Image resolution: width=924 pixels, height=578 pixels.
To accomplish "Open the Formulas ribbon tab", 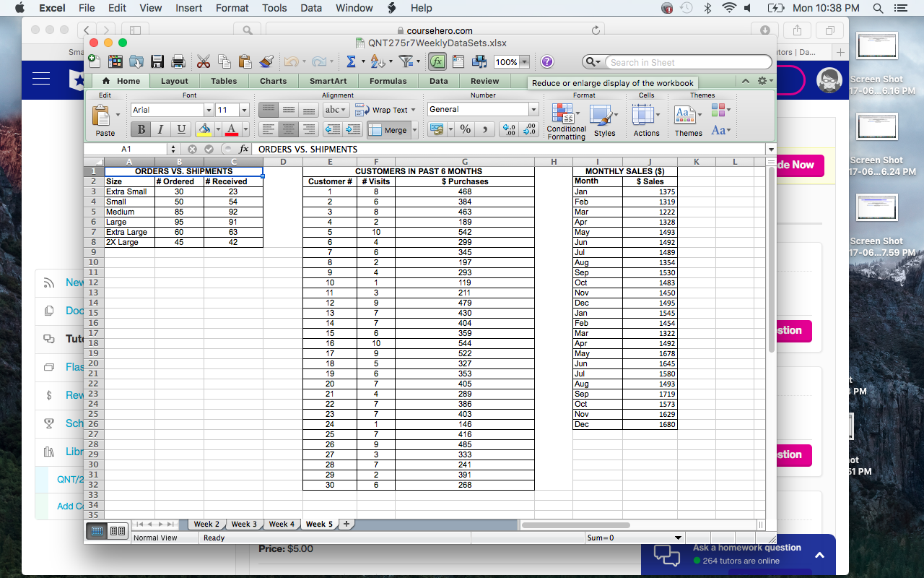I will click(x=388, y=81).
